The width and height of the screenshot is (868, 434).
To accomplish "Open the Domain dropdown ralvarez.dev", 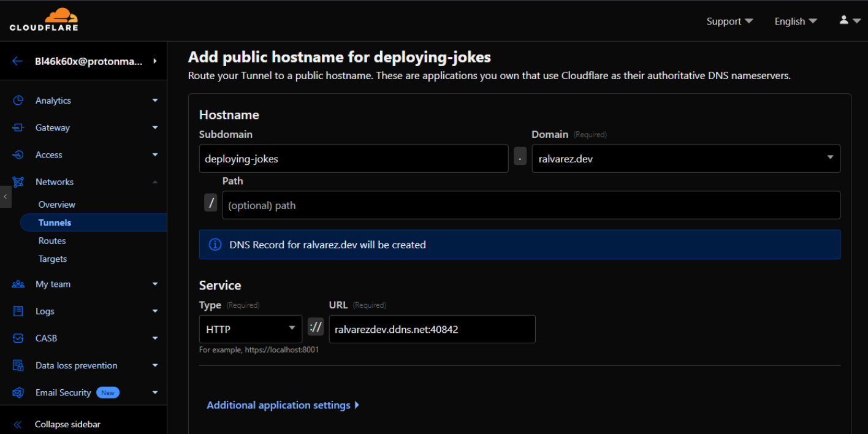I will pos(686,159).
